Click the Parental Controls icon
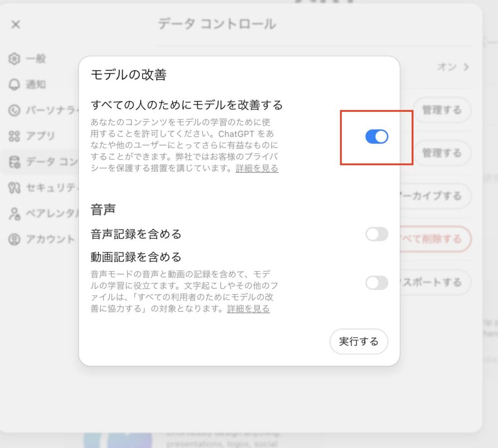The image size is (498, 448). pos(15,213)
